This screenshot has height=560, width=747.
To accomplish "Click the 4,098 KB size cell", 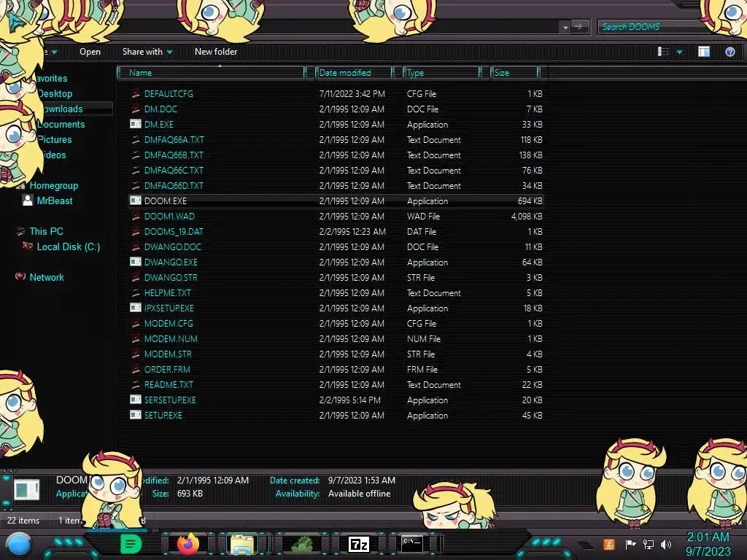I will click(x=527, y=216).
